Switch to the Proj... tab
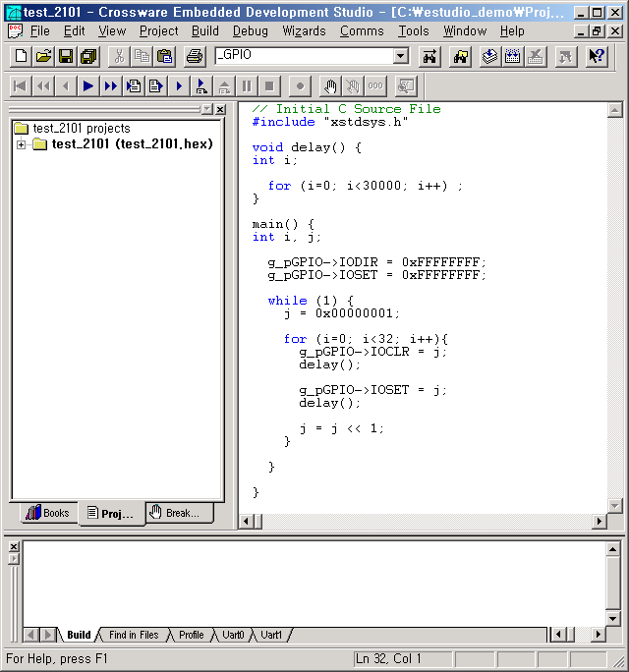This screenshot has height=672, width=629. [x=111, y=514]
